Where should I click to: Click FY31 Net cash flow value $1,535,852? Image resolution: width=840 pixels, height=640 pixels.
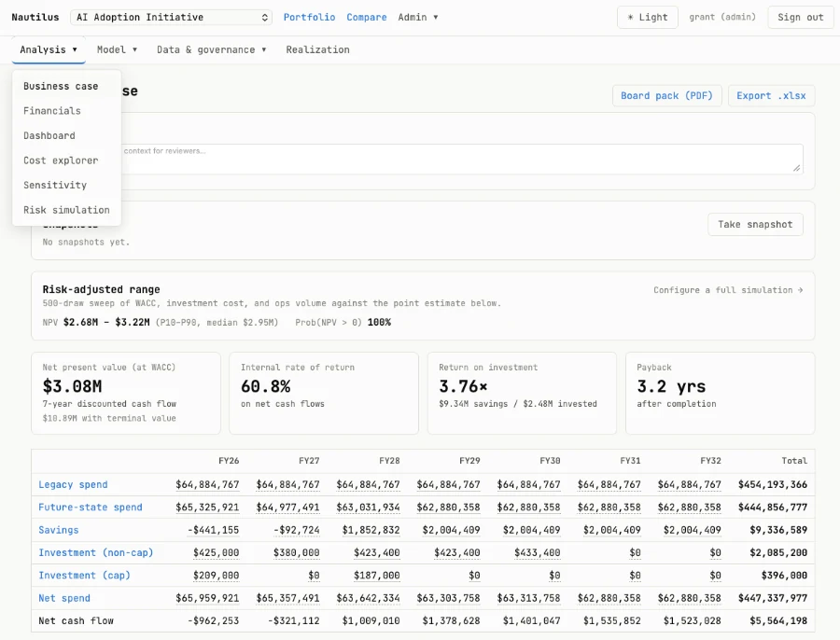611,620
